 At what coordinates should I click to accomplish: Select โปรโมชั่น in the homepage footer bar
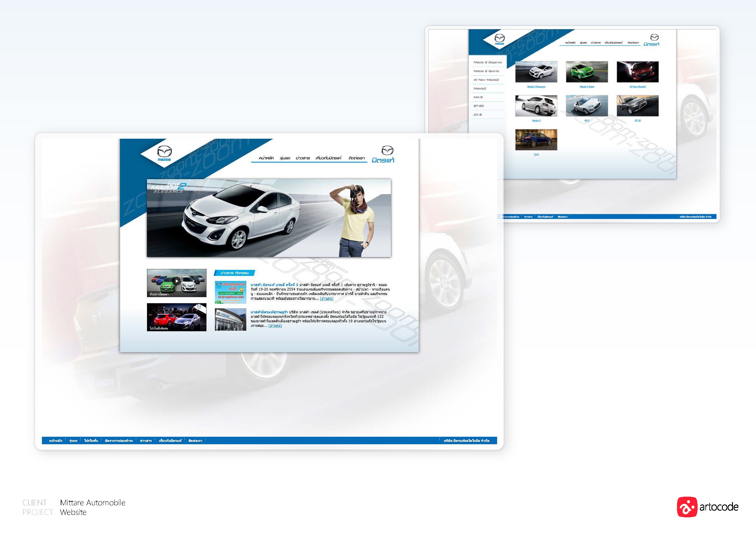click(x=91, y=441)
